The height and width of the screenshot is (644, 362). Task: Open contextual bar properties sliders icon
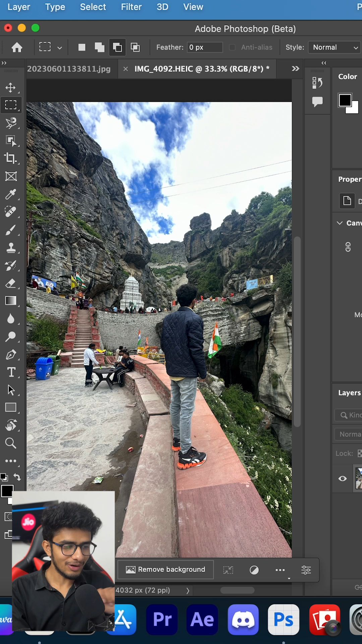pyautogui.click(x=306, y=570)
